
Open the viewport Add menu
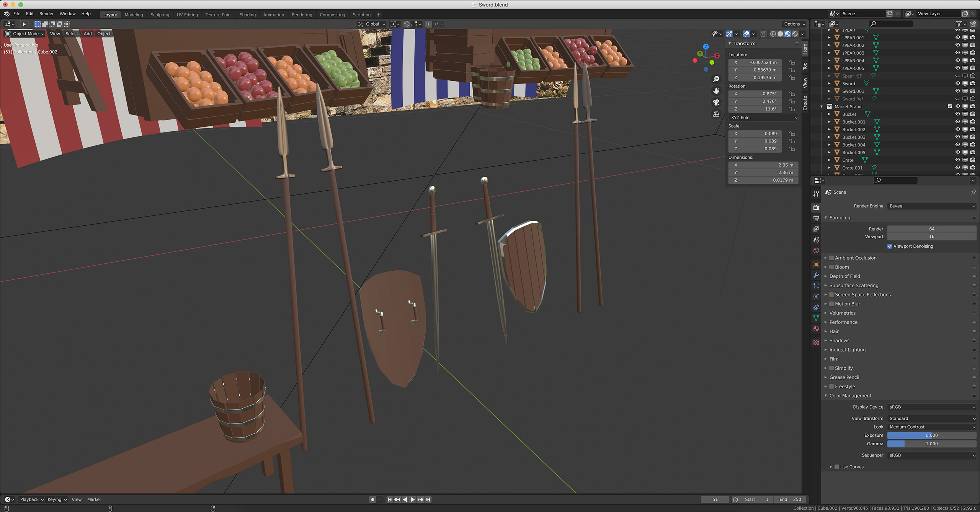click(x=88, y=34)
